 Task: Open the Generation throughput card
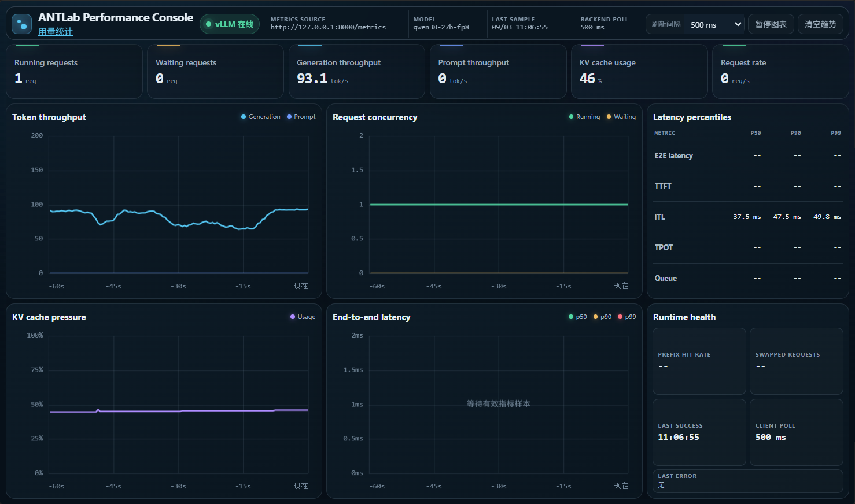click(x=357, y=71)
